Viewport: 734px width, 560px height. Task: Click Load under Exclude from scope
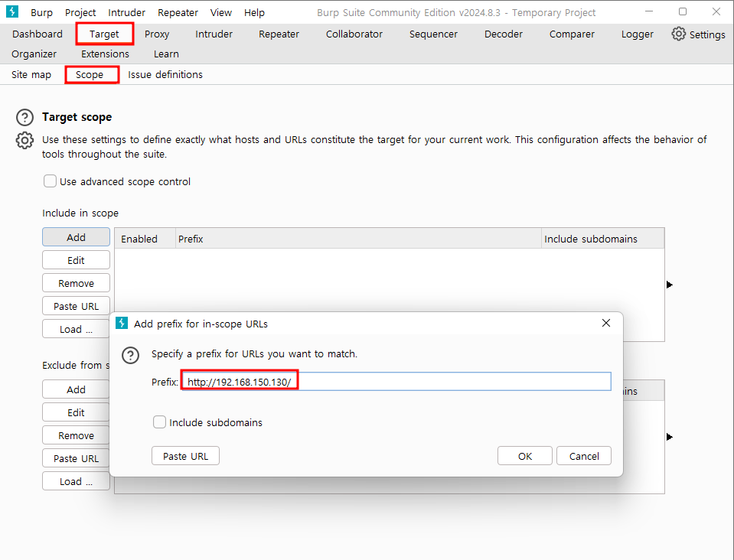tap(77, 481)
